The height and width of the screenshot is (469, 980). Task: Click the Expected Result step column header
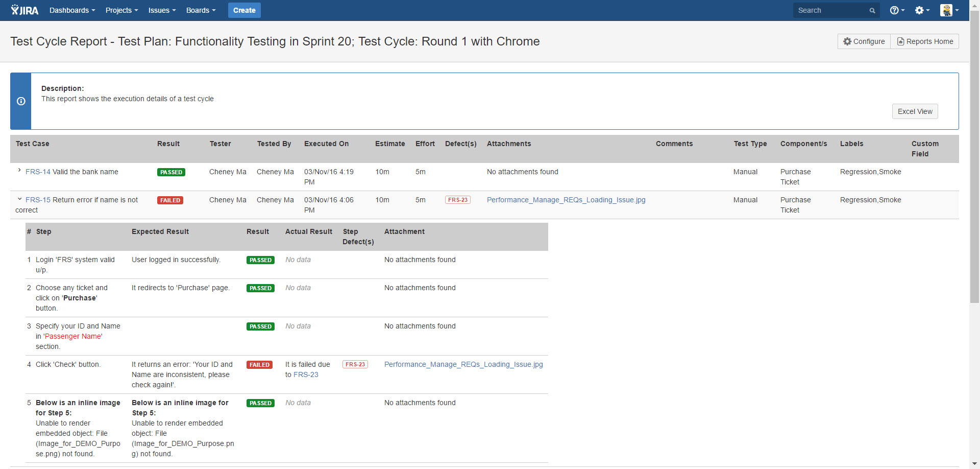160,231
